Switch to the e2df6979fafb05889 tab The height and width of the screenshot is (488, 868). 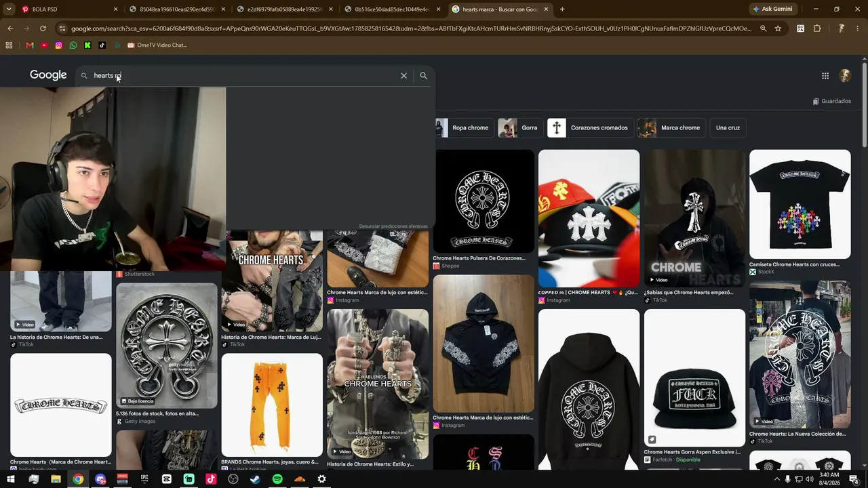point(285,9)
